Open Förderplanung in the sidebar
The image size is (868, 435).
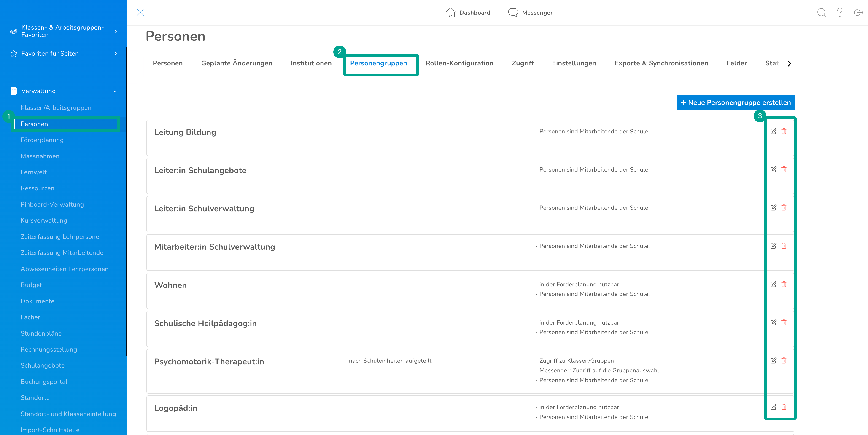(42, 140)
